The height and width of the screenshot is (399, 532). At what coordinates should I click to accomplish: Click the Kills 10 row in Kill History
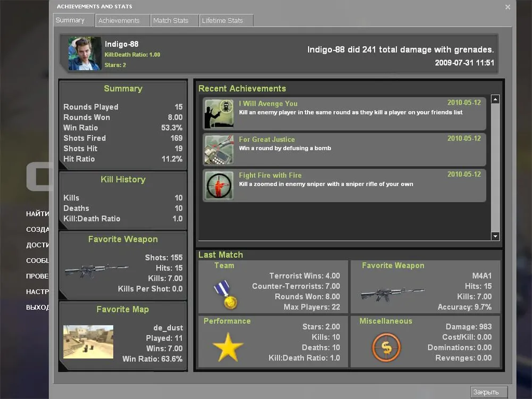(123, 198)
